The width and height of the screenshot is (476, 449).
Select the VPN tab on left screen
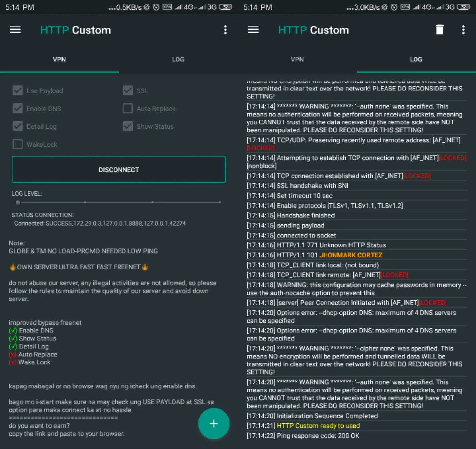[59, 59]
